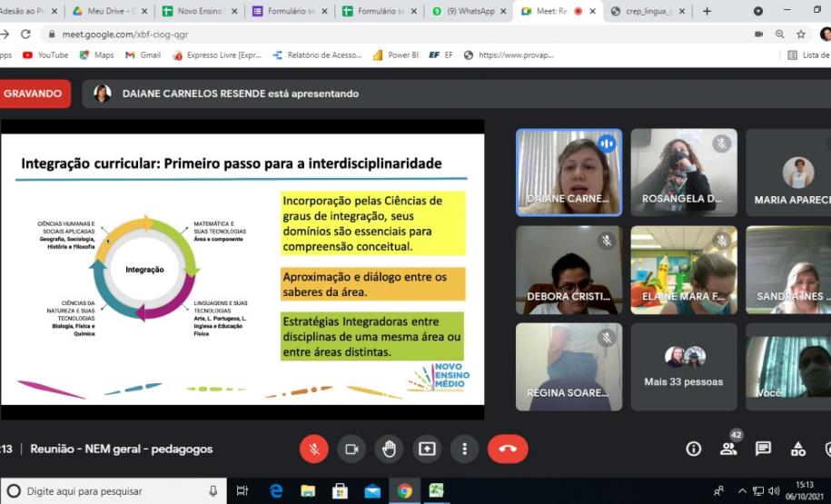Open the chat panel icon

click(x=763, y=450)
